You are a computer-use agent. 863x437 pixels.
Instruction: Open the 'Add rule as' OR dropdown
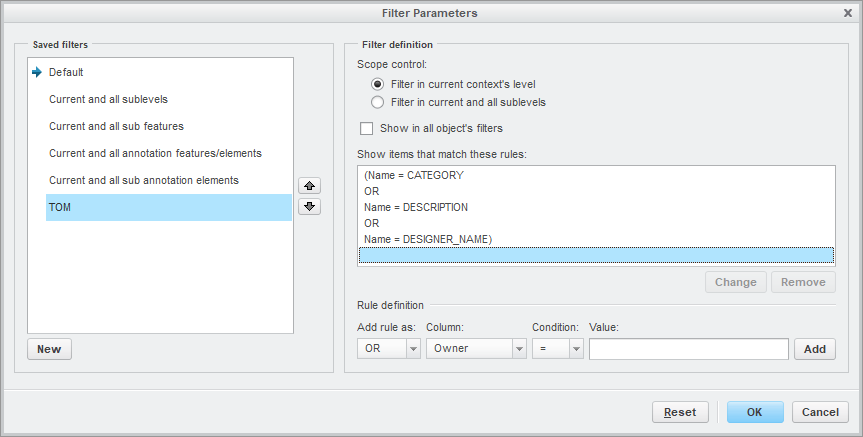point(389,349)
